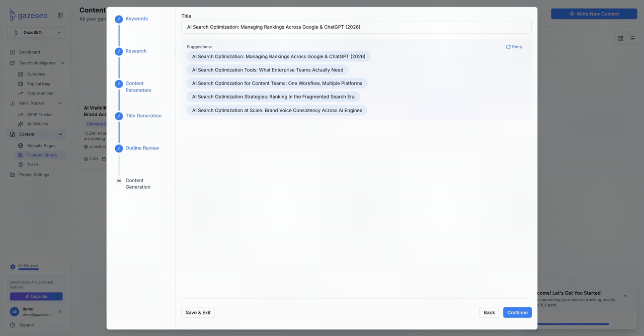Open SERP Tracker page

40,115
